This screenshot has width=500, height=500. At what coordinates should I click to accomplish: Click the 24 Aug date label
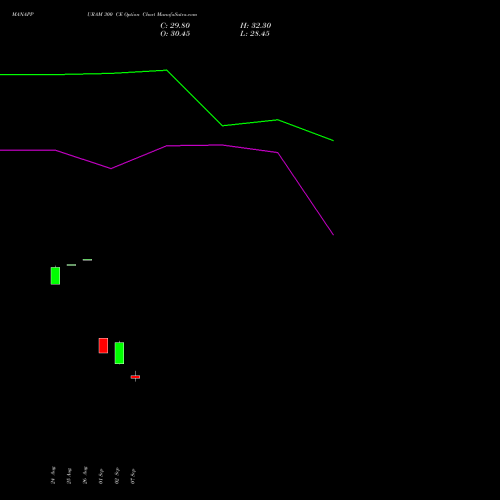coord(53,475)
